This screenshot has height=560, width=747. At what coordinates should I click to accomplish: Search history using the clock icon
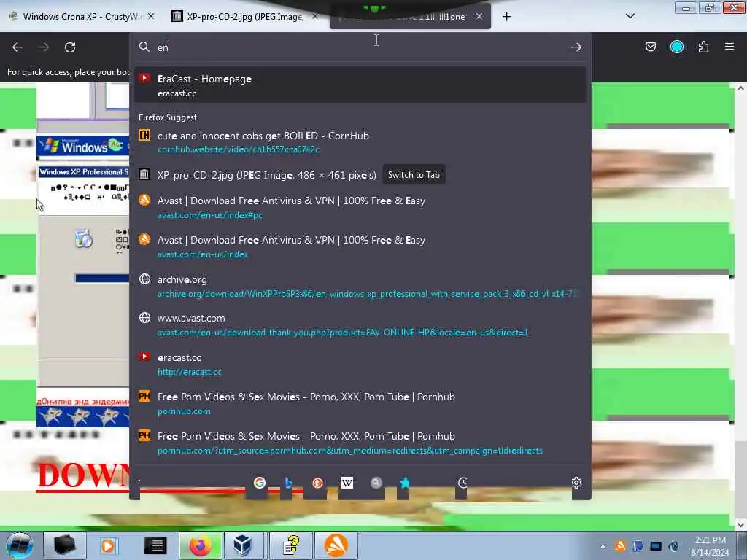pos(462,483)
